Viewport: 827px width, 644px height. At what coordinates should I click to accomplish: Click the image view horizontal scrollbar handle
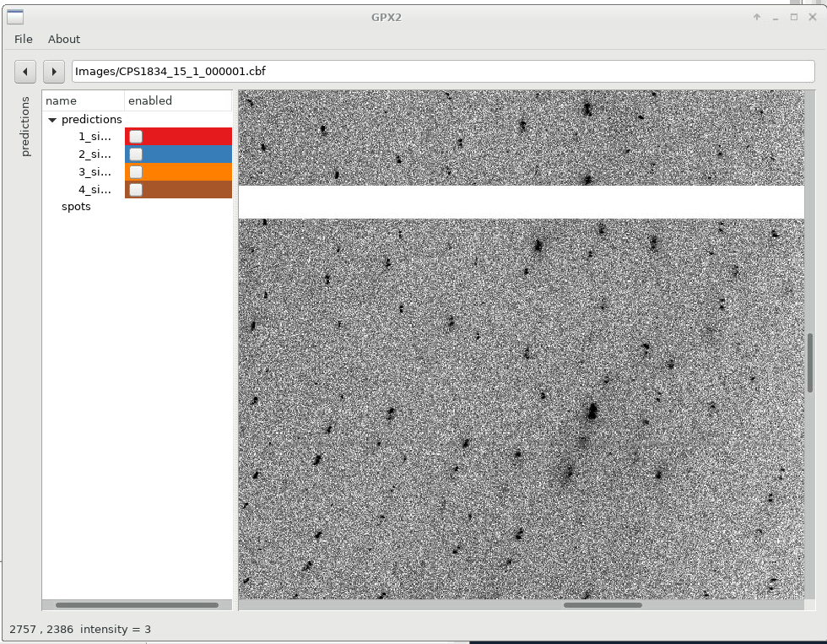[x=603, y=605]
